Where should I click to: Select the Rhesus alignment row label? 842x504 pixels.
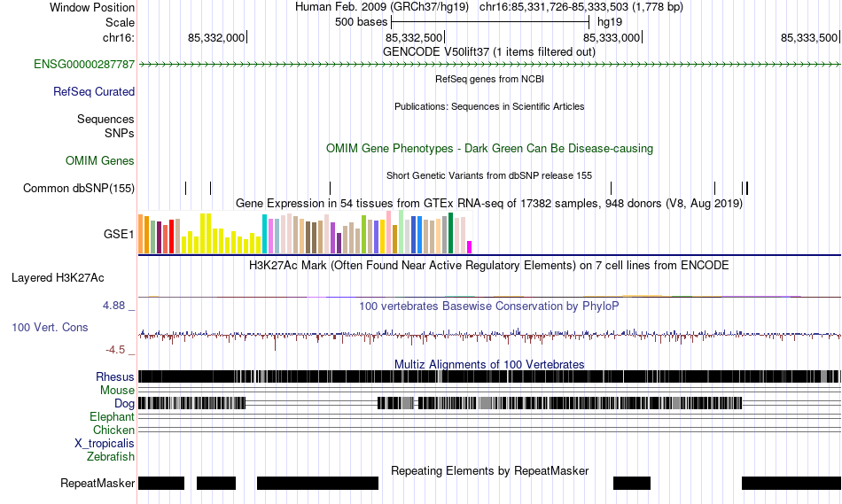(115, 376)
